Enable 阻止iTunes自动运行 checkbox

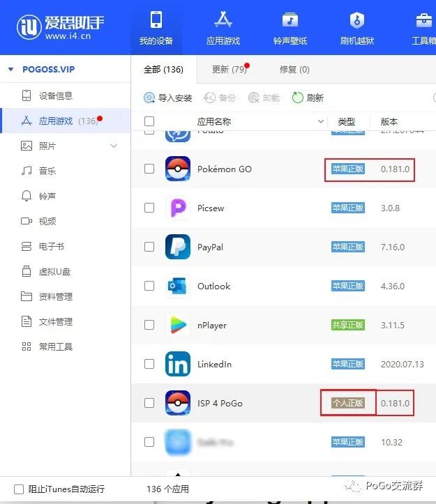[x=19, y=489]
